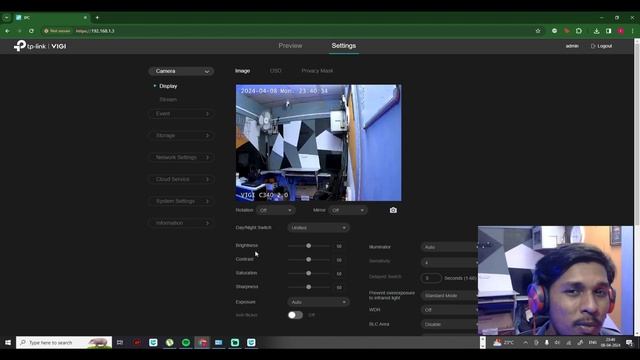Open the Windows Start menu
The width and height of the screenshot is (640, 360).
(x=7, y=342)
